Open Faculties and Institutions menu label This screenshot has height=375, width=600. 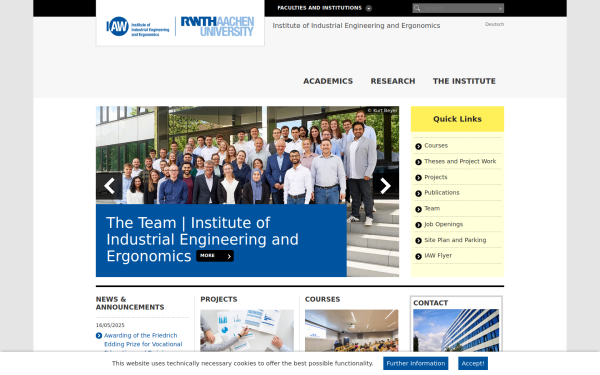coord(319,8)
